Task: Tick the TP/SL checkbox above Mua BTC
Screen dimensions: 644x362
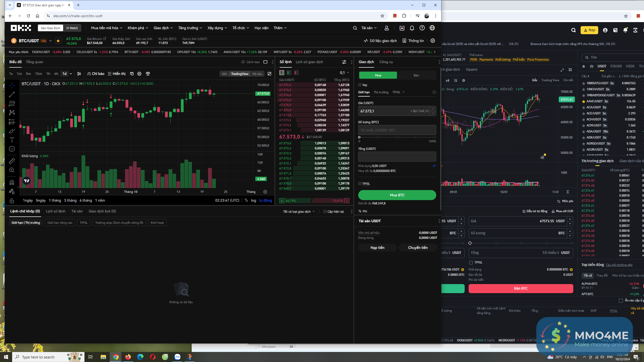Action: click(360, 184)
